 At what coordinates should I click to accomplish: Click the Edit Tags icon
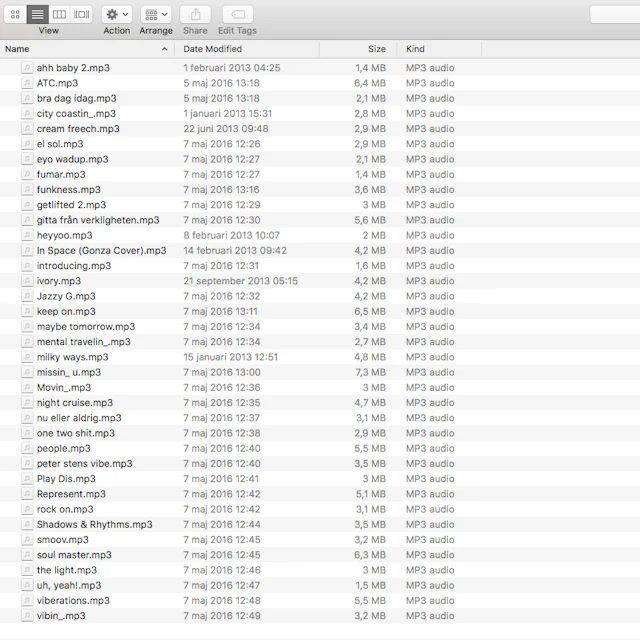point(237,14)
